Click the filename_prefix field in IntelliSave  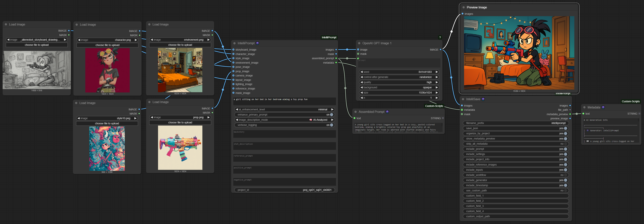(x=516, y=123)
